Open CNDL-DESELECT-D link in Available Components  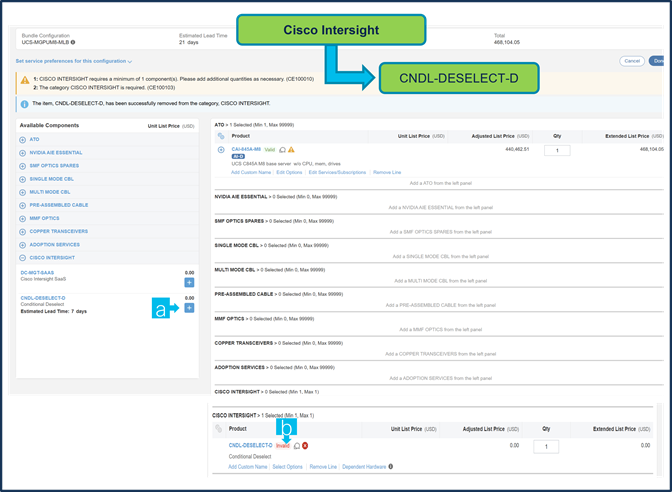click(43, 298)
